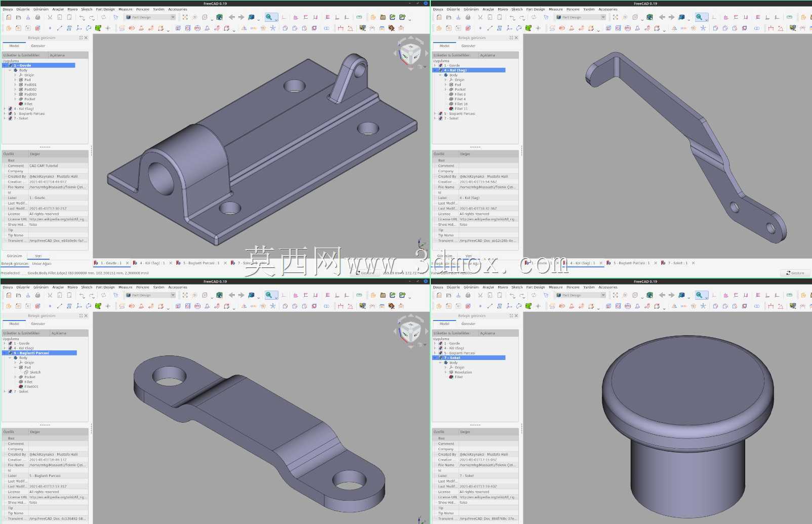
Task: Open the Part Design workbench selector in the Baglanti Parcasi window
Action: tap(150, 295)
